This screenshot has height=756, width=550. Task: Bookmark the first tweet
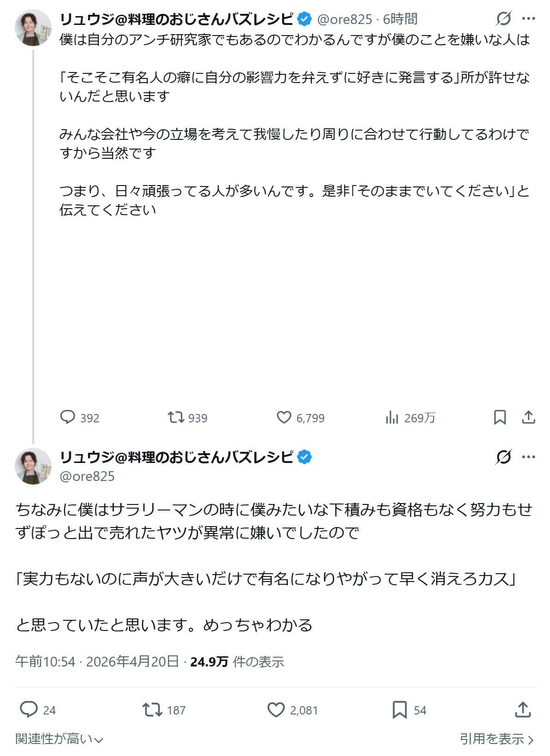pyautogui.click(x=500, y=417)
